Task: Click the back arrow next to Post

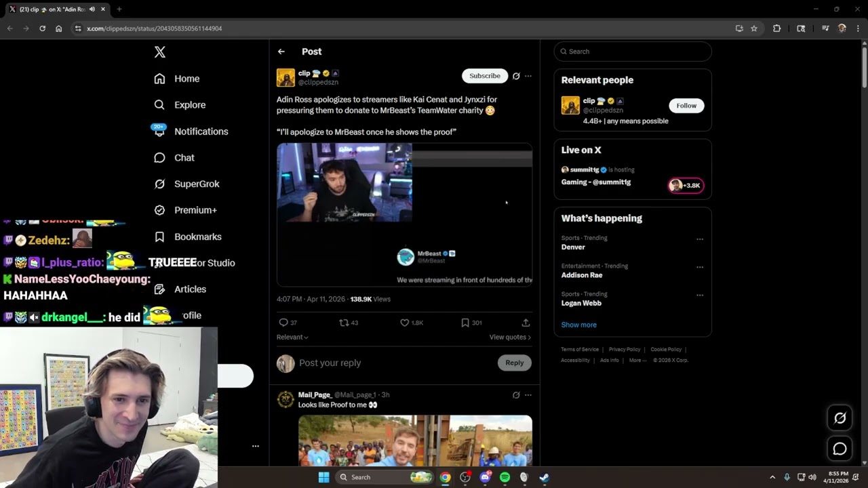Action: [x=281, y=52]
